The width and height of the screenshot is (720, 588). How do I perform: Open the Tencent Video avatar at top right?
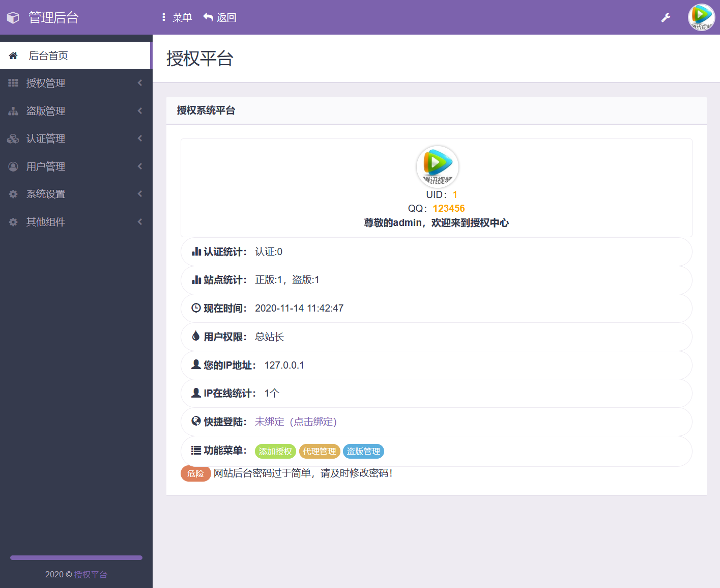701,17
